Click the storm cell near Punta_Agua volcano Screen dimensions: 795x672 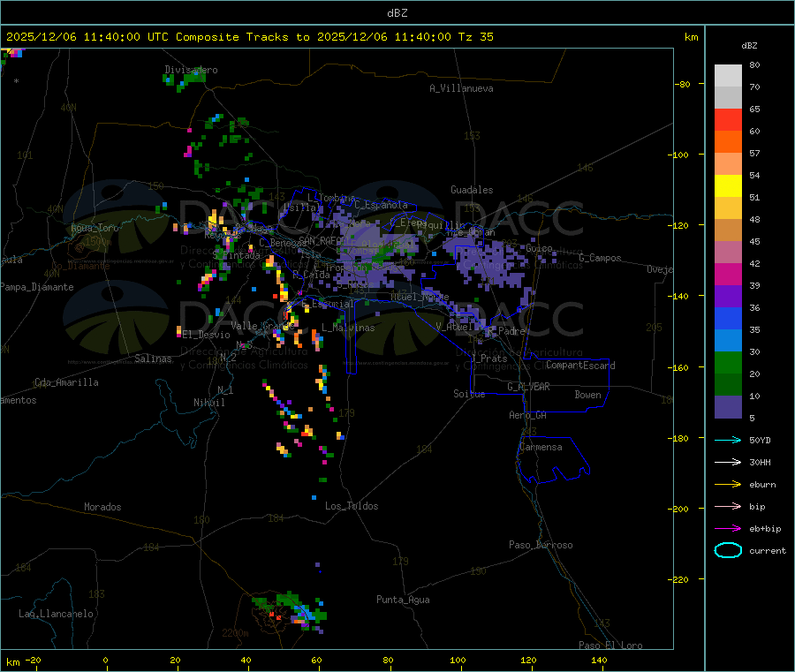coord(290,612)
